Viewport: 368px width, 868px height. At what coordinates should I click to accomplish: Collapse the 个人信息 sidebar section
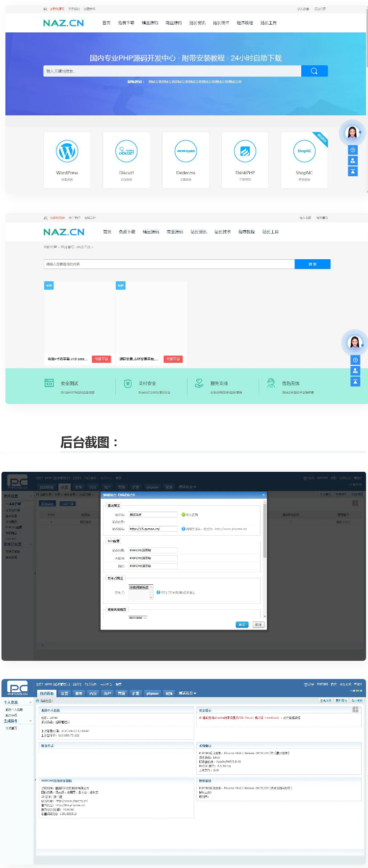pos(30,703)
